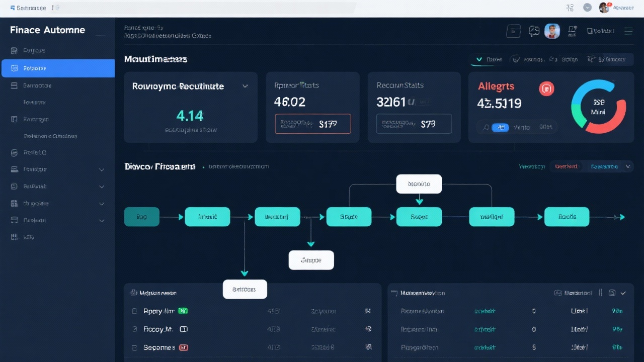This screenshot has width=644, height=362.
Task: Open the chat bubble icon in the header
Action: tap(534, 31)
